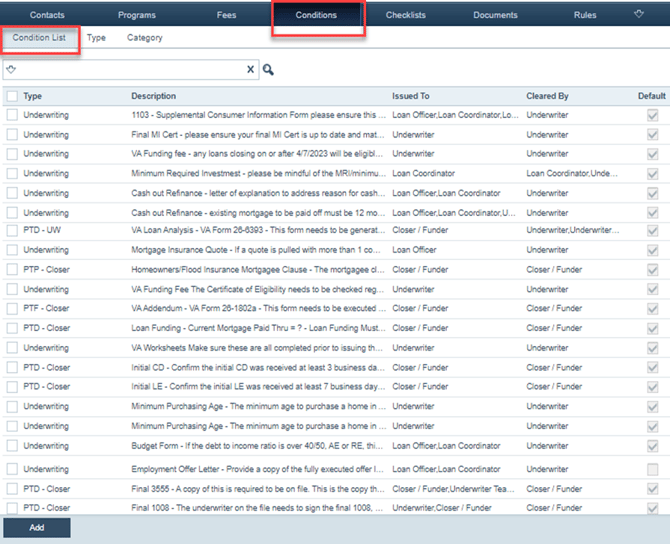The width and height of the screenshot is (670, 544).
Task: Click the Add button
Action: tap(36, 527)
